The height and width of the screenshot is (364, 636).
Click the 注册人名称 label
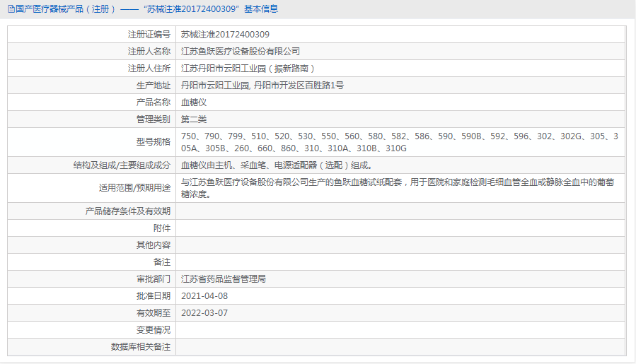149,52
